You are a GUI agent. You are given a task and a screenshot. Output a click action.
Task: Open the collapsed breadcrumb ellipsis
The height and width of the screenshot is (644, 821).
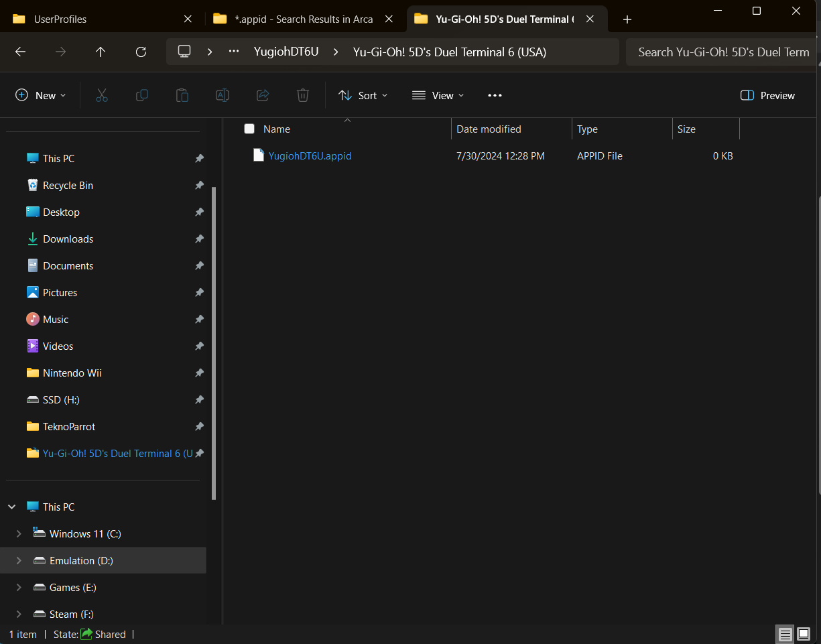tap(234, 52)
